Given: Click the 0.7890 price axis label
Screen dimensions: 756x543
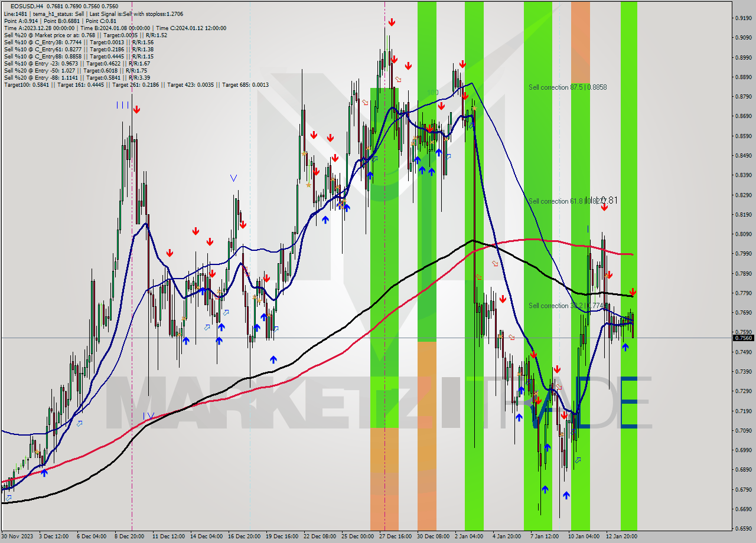Looking at the screenshot, I should coord(743,273).
